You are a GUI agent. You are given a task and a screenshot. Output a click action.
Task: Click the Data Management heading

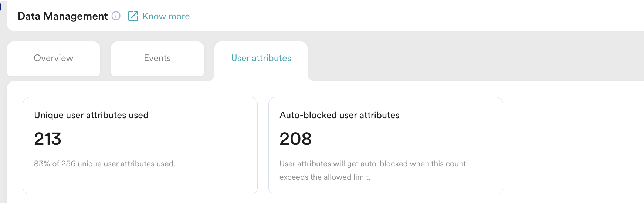coord(63,16)
